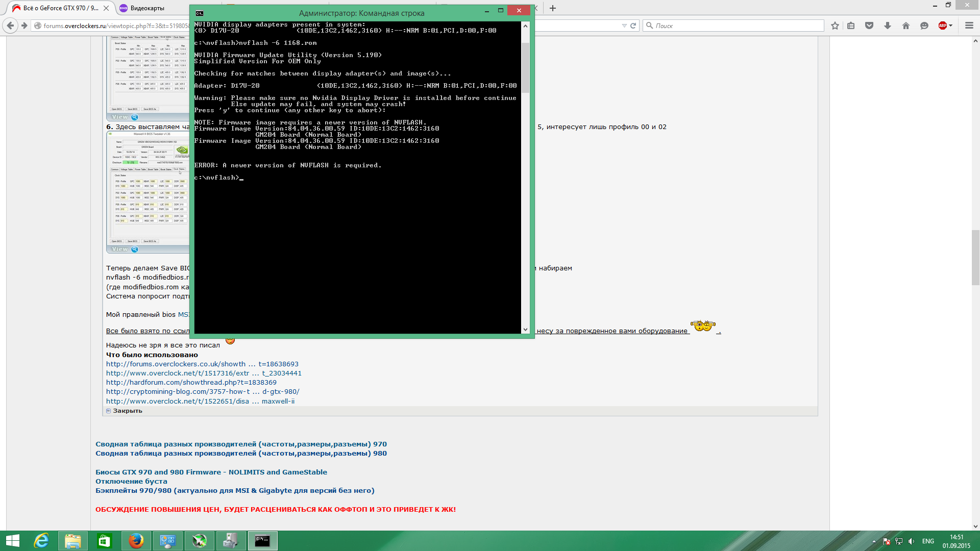Image resolution: width=980 pixels, height=551 pixels.
Task: Open the URL history dropdown arrow
Action: [x=624, y=26]
